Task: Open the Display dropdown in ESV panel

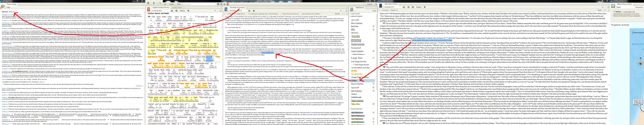Action: 183,11
